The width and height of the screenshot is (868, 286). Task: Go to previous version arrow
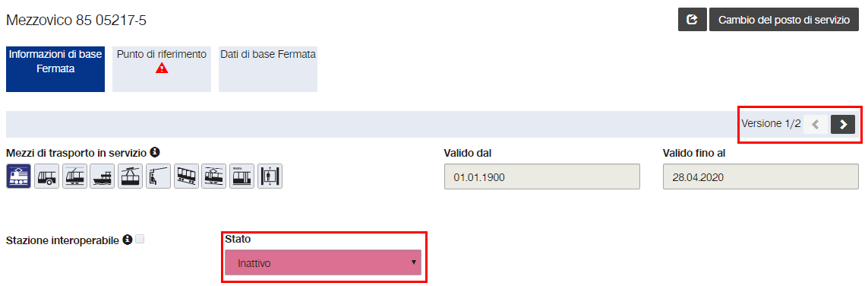[x=816, y=125]
